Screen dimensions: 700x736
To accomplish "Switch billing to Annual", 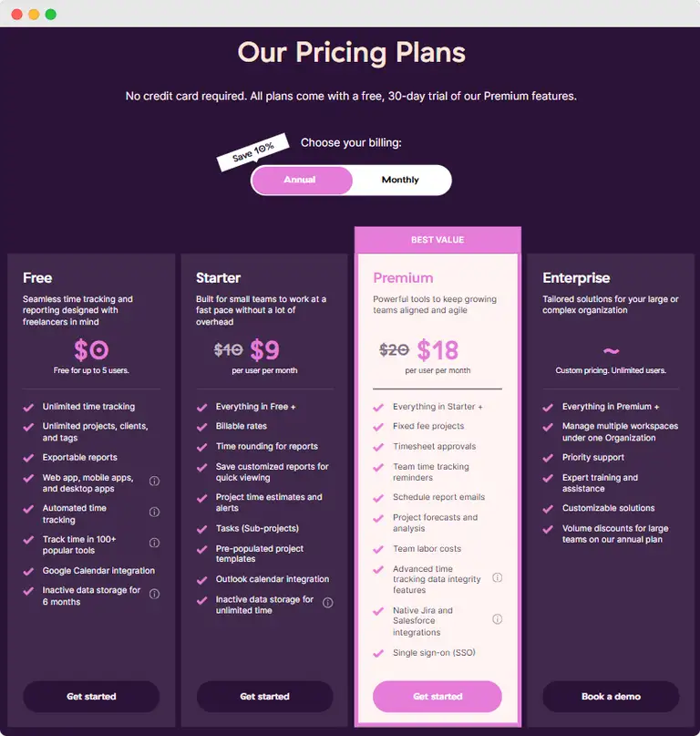I will pyautogui.click(x=301, y=180).
